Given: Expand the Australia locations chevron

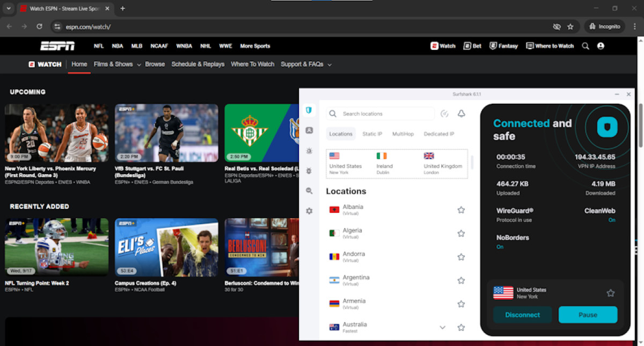Looking at the screenshot, I should tap(443, 327).
